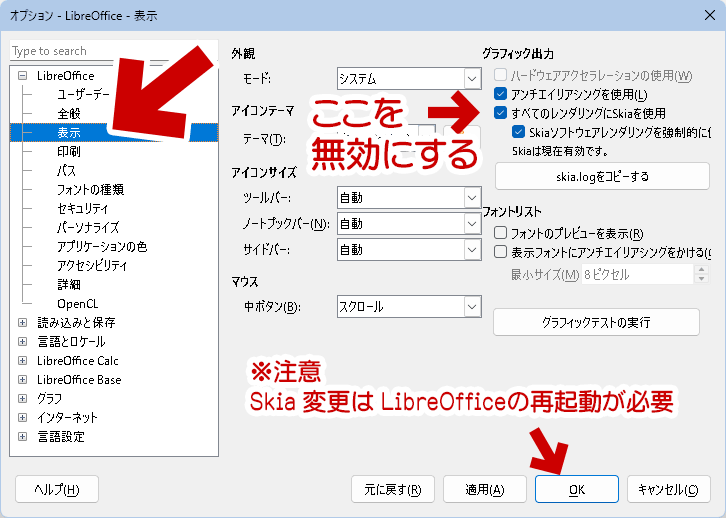Disable すべてのレンダリングにSkiaを使用 checkbox
The width and height of the screenshot is (726, 518).
500,113
